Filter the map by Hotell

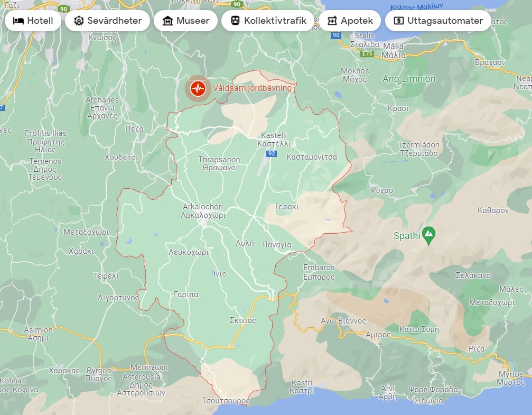point(33,21)
